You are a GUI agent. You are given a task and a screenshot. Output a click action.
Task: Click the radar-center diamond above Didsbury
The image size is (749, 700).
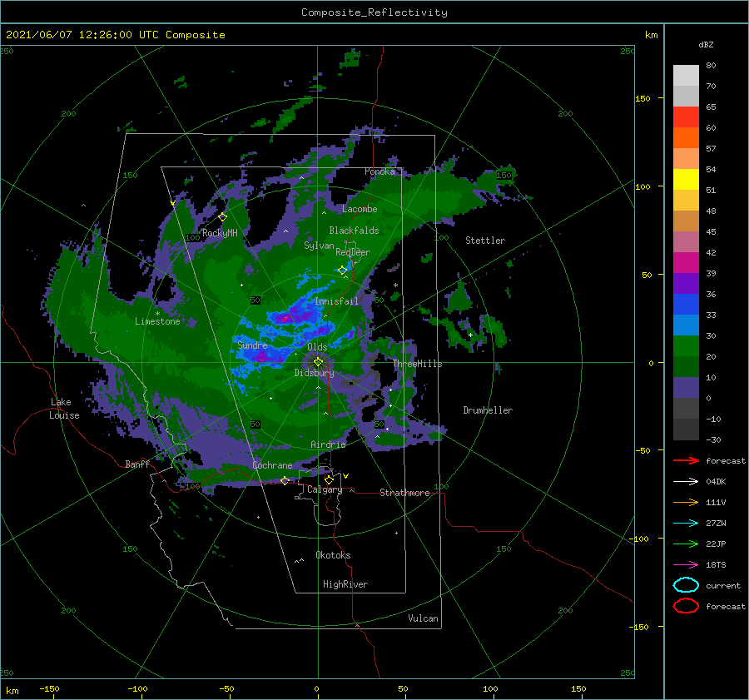click(318, 362)
